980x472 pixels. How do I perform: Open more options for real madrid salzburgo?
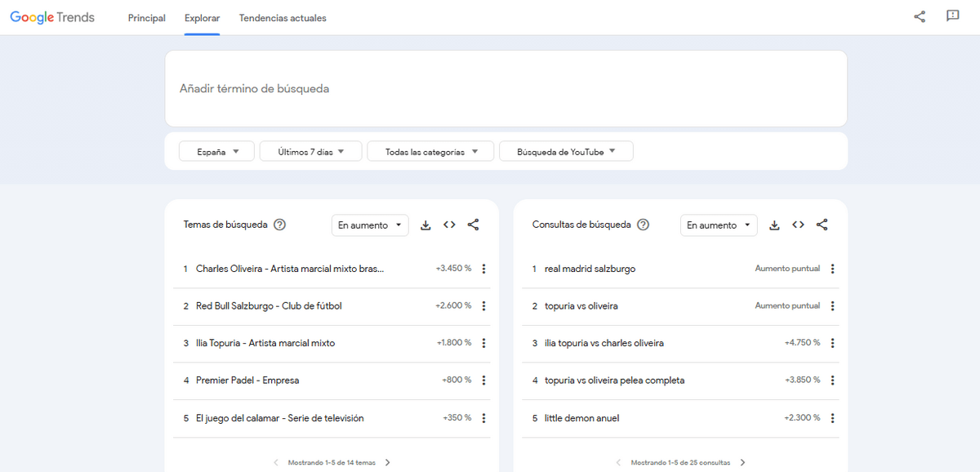tap(832, 269)
